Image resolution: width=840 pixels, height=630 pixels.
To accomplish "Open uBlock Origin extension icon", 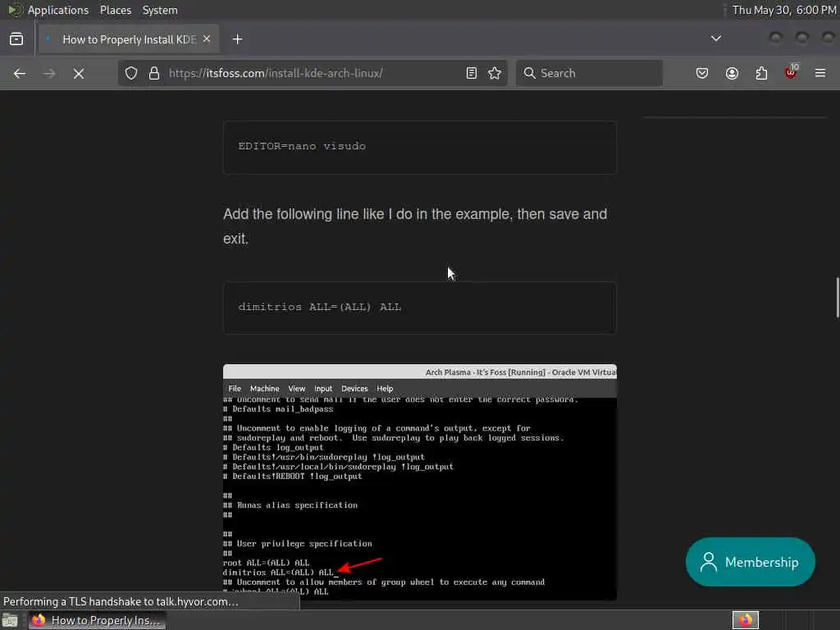I will 791,72.
